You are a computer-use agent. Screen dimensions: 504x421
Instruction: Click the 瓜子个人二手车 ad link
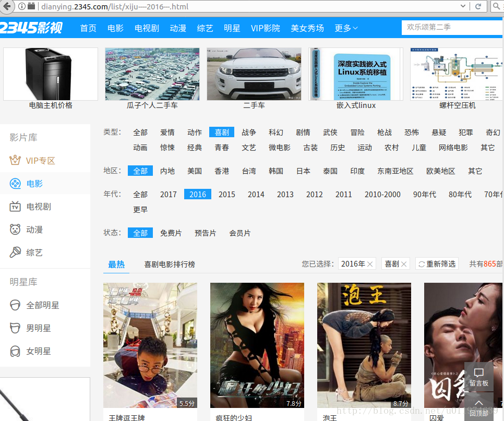pyautogui.click(x=152, y=105)
